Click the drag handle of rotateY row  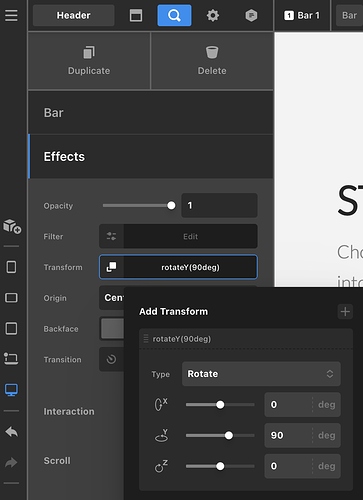pyautogui.click(x=146, y=339)
